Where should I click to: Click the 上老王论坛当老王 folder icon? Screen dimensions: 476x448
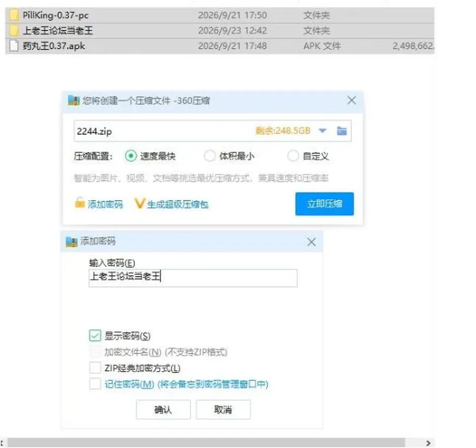(14, 31)
